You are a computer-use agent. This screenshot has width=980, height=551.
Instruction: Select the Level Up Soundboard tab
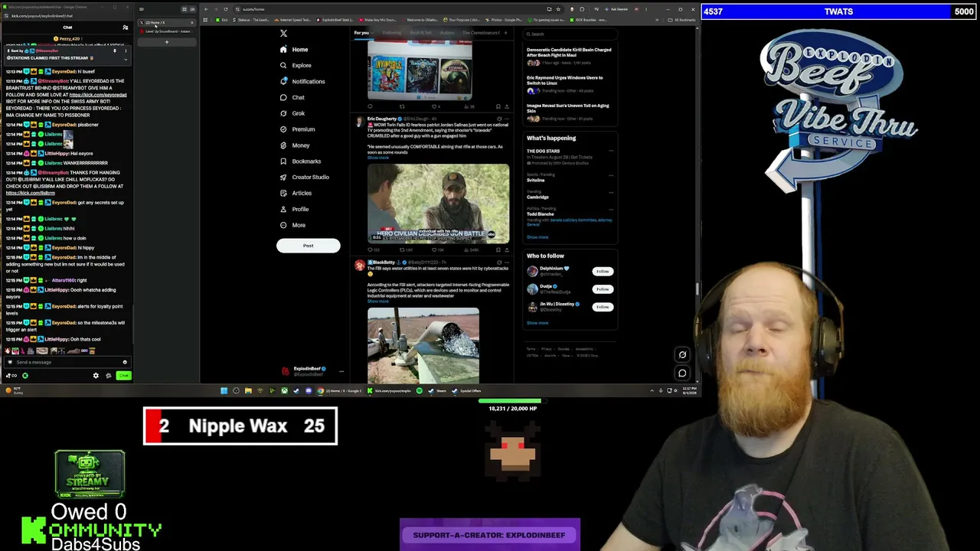[167, 31]
